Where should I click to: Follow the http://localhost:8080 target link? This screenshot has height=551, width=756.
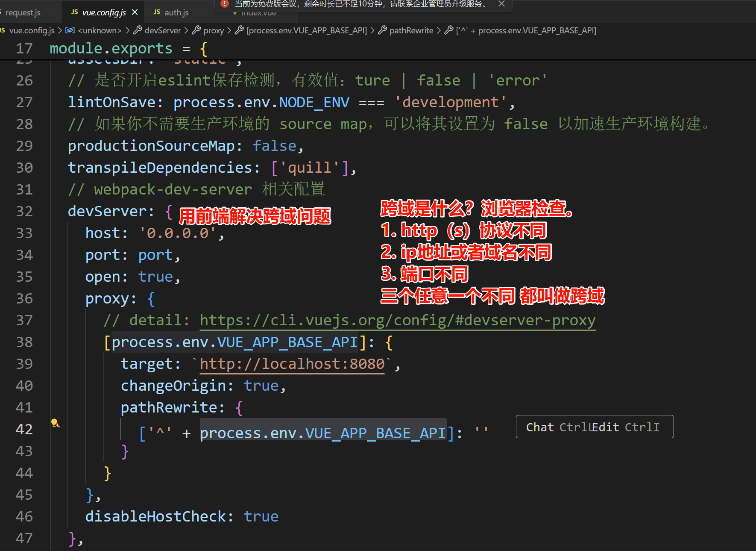click(x=292, y=364)
